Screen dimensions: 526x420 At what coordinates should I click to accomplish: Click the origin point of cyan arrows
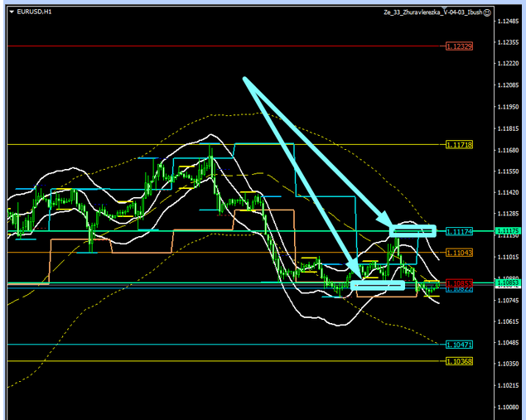tap(245, 80)
